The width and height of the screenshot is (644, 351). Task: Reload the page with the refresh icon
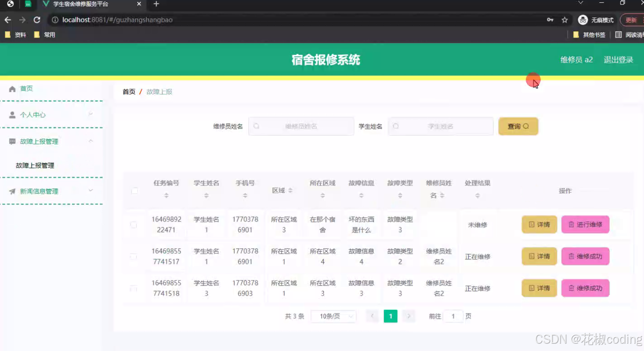click(x=37, y=20)
